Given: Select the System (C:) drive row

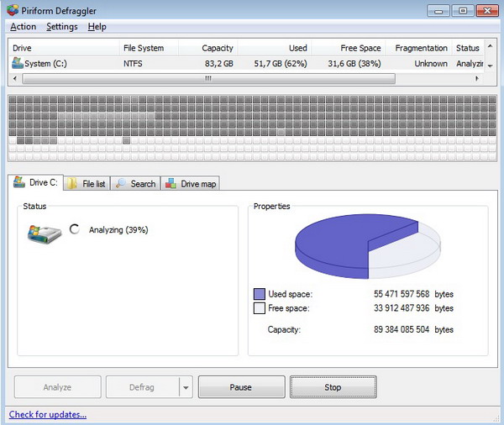Looking at the screenshot, I should pyautogui.click(x=246, y=63).
